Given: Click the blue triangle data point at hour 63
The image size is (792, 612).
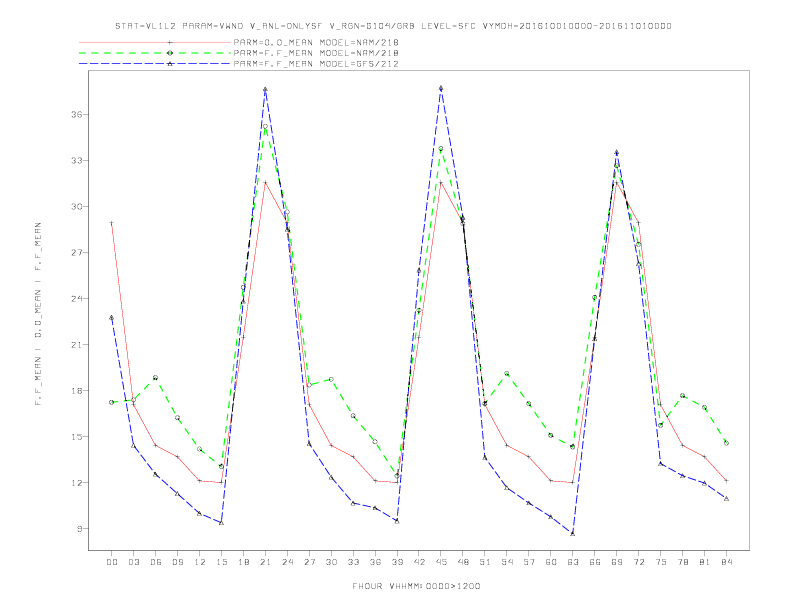Looking at the screenshot, I should click(x=573, y=533).
